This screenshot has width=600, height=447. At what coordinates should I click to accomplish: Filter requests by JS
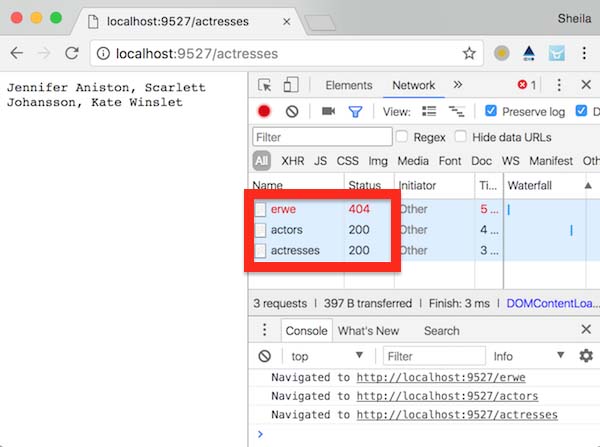tap(320, 161)
